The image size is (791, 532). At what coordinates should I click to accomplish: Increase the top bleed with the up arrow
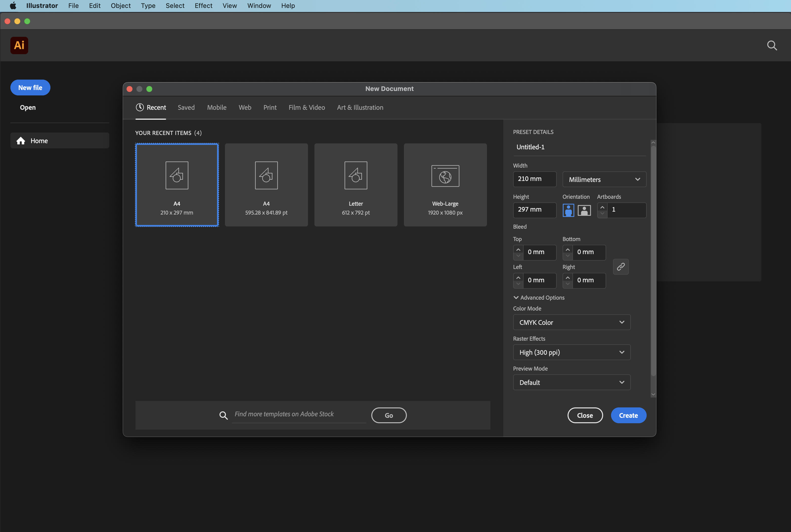(x=518, y=249)
